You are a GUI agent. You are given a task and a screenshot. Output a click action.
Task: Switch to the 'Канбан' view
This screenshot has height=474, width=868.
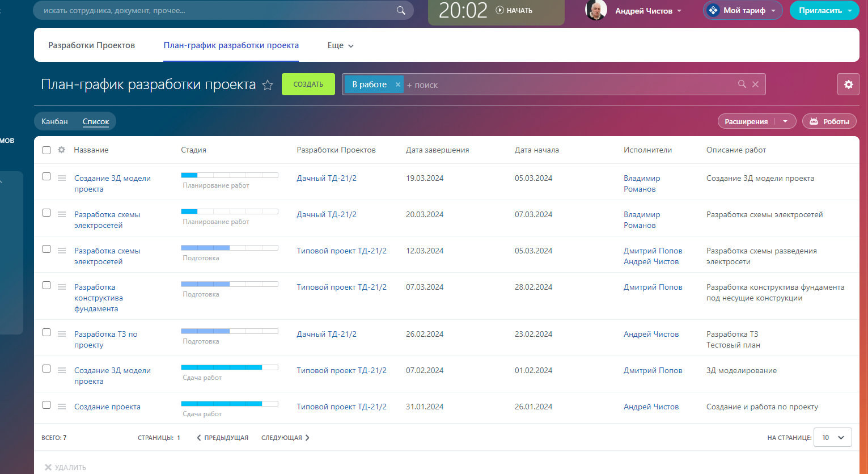point(54,121)
